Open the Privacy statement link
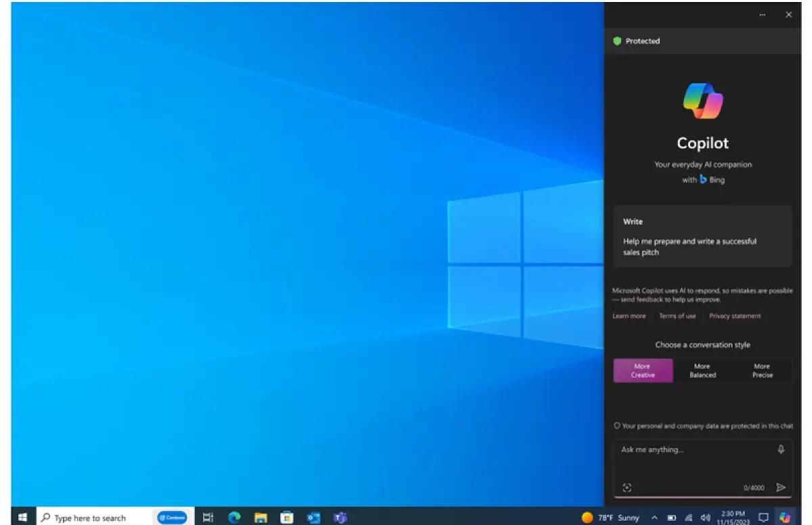Viewport: 812px width, 525px height. click(x=735, y=316)
